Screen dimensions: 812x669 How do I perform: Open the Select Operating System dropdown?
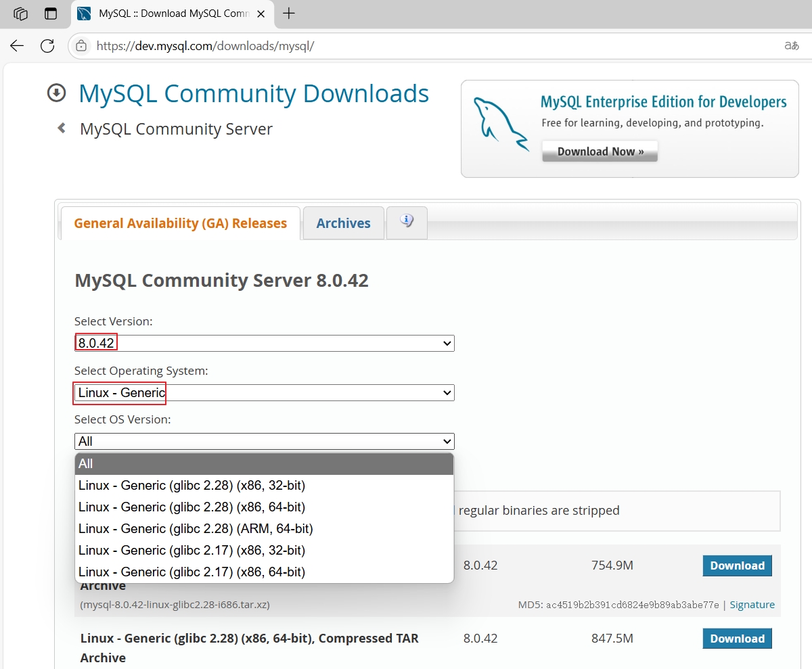265,392
